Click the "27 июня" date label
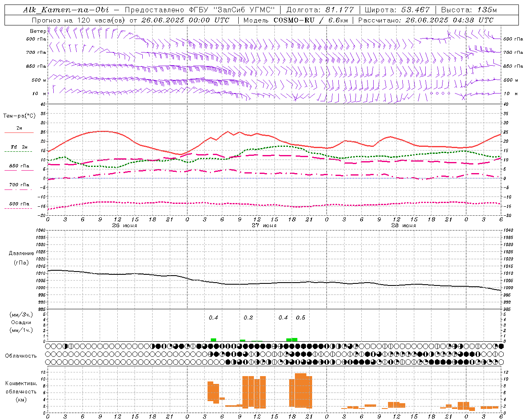Screen dimensions: 525x420 click(264, 226)
